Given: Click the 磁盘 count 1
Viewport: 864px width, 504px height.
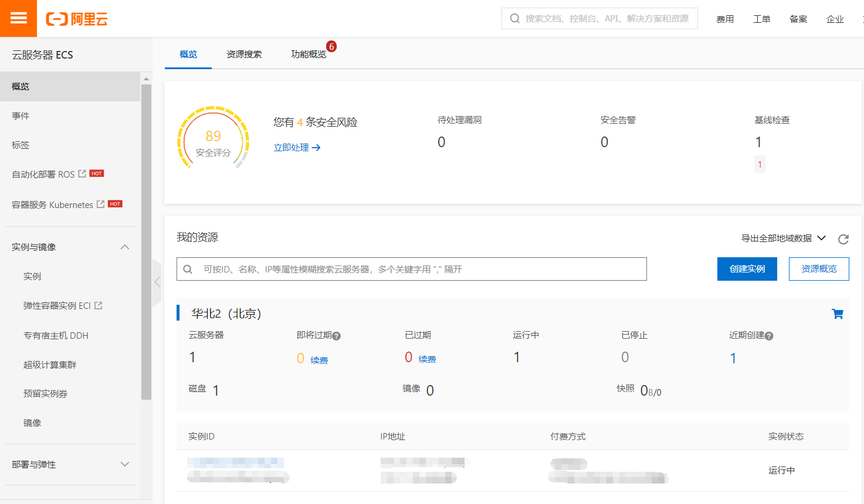Looking at the screenshot, I should click(216, 390).
